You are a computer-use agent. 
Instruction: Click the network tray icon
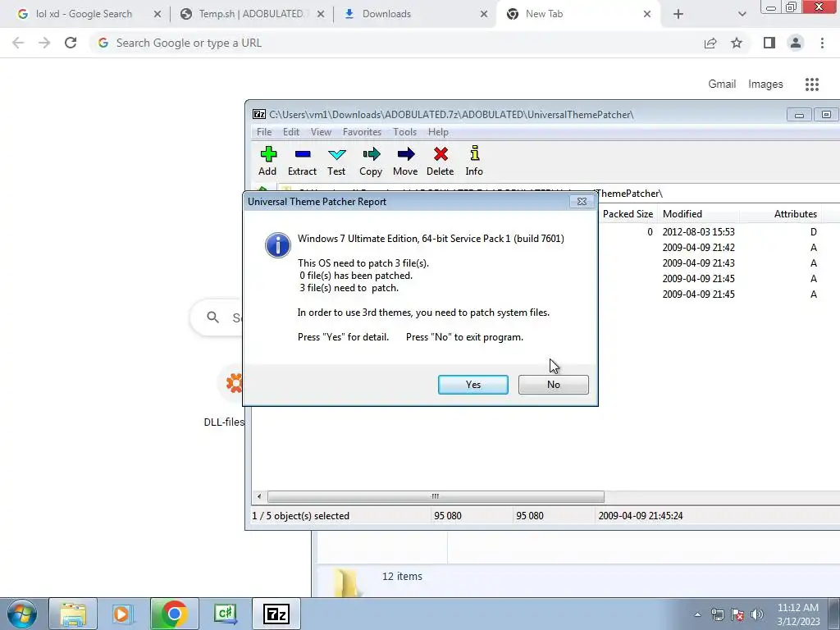[717, 614]
